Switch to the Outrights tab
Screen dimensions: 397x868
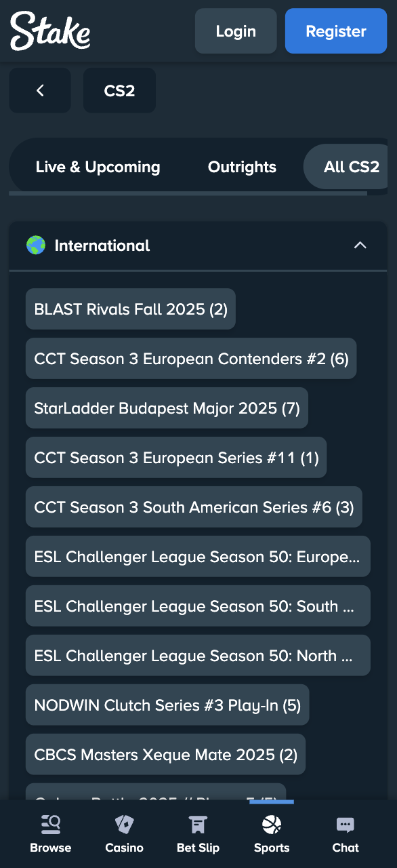tap(242, 167)
